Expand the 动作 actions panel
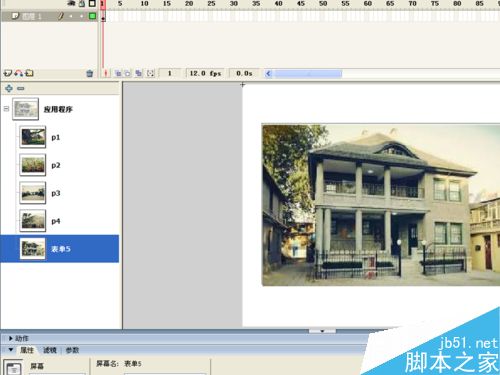 (x=10, y=338)
